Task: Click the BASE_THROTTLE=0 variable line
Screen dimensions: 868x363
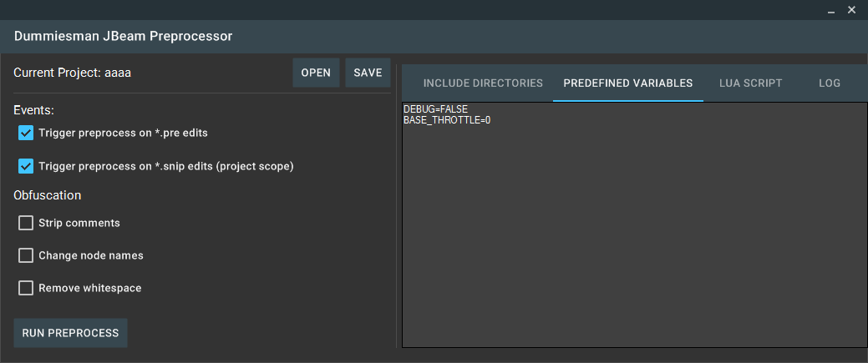Action: (x=447, y=120)
